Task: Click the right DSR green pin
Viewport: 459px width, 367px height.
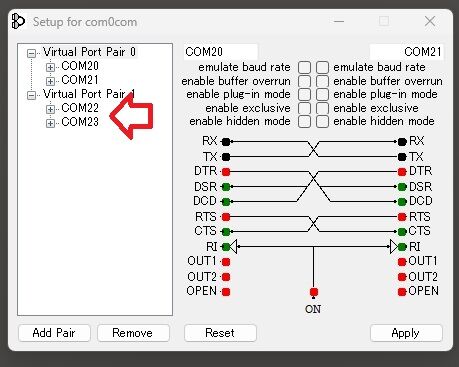Action: [x=402, y=187]
